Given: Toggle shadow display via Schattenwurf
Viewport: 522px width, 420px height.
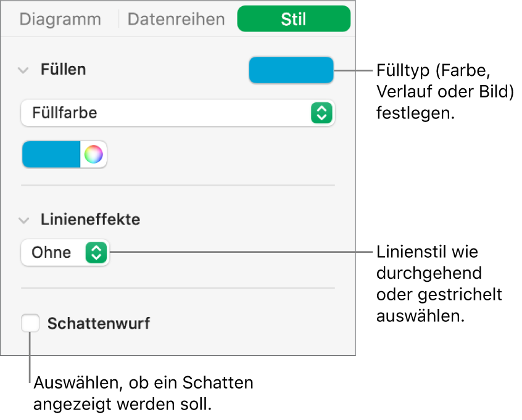Looking at the screenshot, I should (x=29, y=323).
